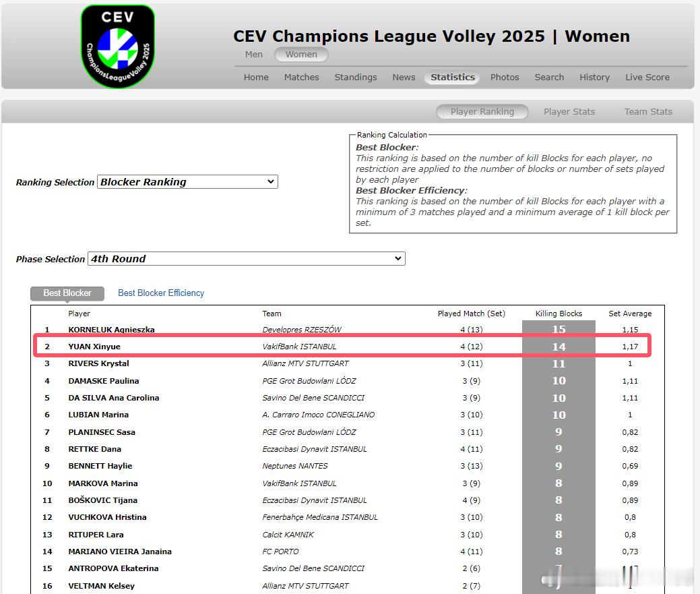The image size is (700, 594).
Task: Click the Killing Blocks column header
Action: pos(559,314)
